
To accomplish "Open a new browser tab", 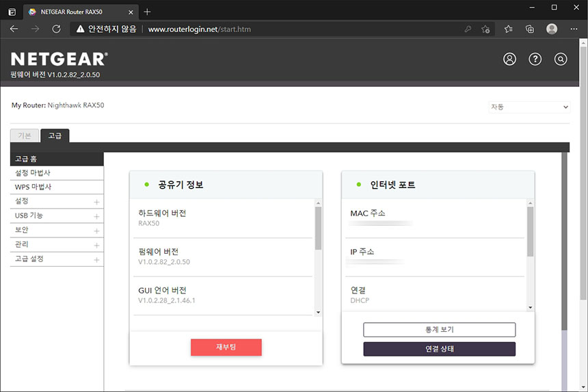I will 147,12.
